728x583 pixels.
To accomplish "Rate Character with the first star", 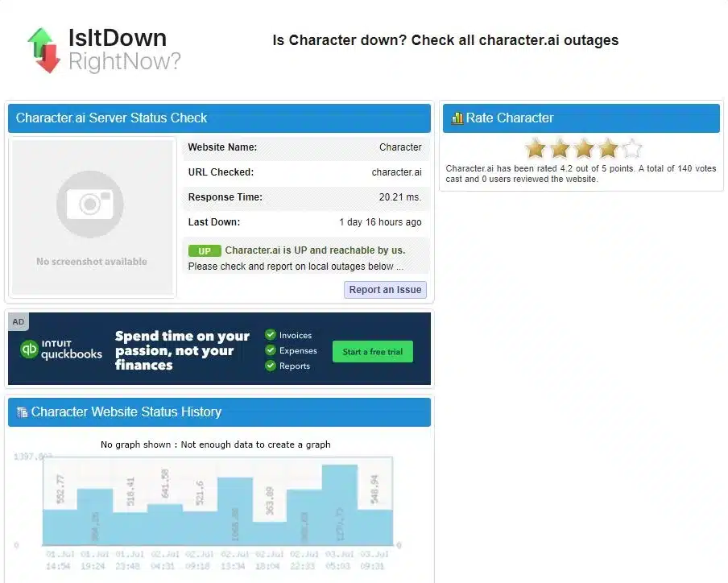I will [x=536, y=148].
